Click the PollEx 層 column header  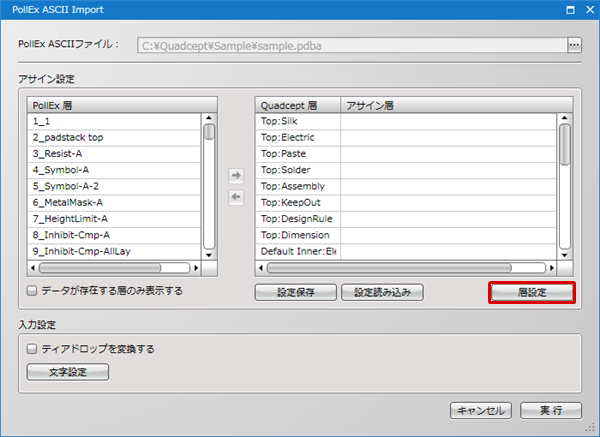(122, 105)
